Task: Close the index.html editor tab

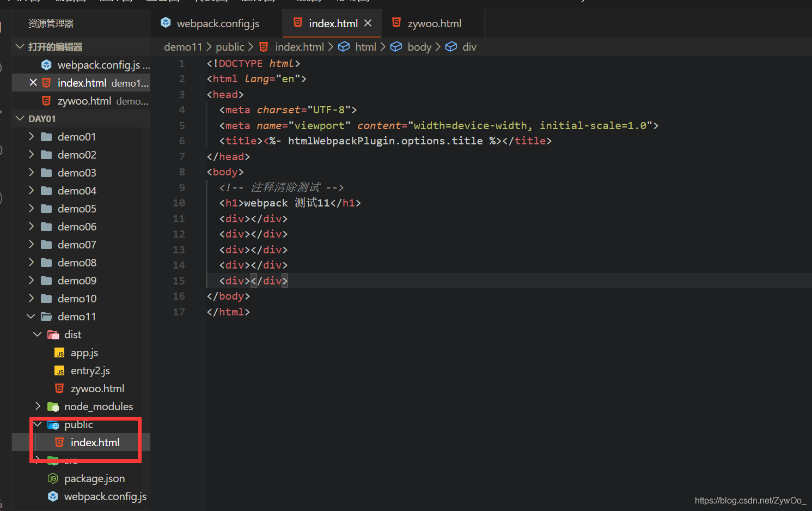Action: click(368, 23)
